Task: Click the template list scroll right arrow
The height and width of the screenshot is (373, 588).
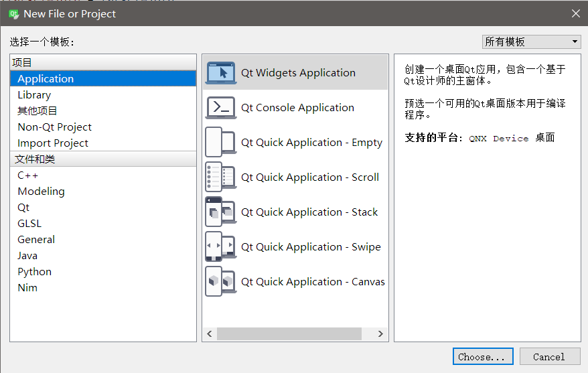Action: point(380,333)
